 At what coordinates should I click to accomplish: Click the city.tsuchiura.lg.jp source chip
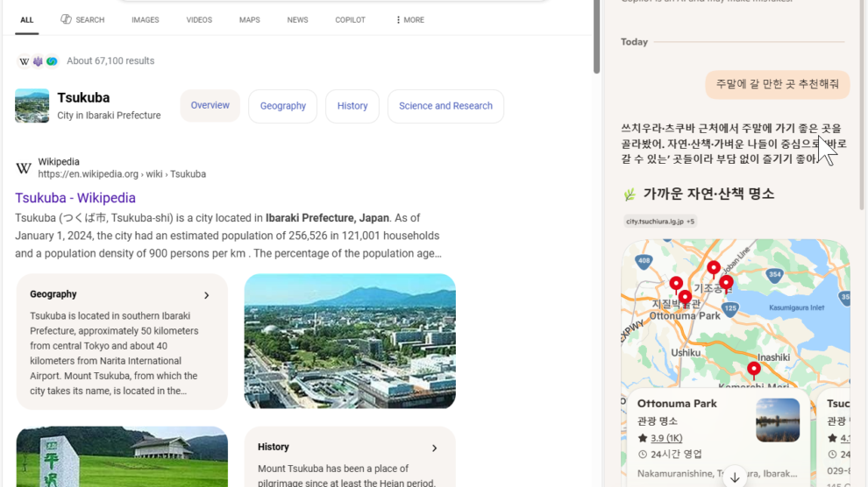654,222
